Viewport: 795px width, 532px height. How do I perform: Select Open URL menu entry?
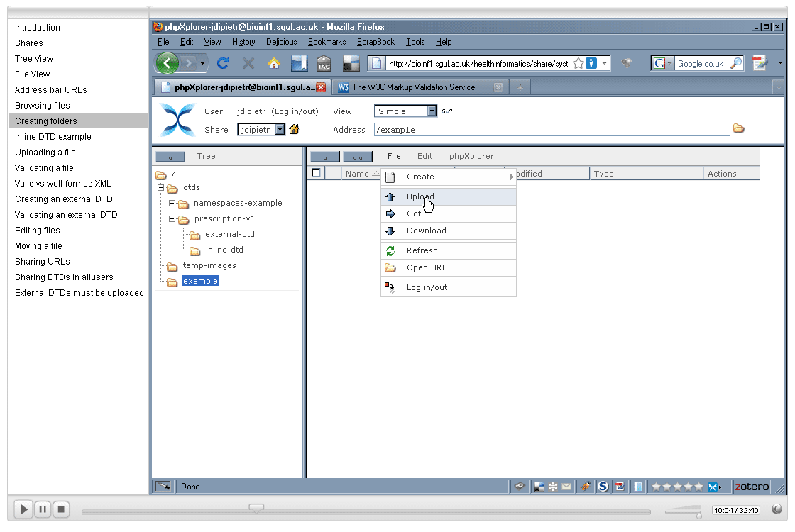click(x=449, y=267)
